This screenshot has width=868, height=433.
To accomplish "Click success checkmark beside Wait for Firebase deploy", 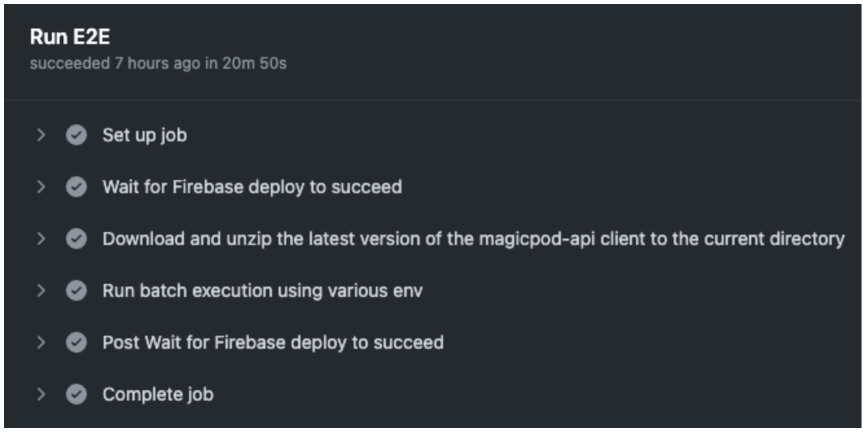I will tap(76, 187).
